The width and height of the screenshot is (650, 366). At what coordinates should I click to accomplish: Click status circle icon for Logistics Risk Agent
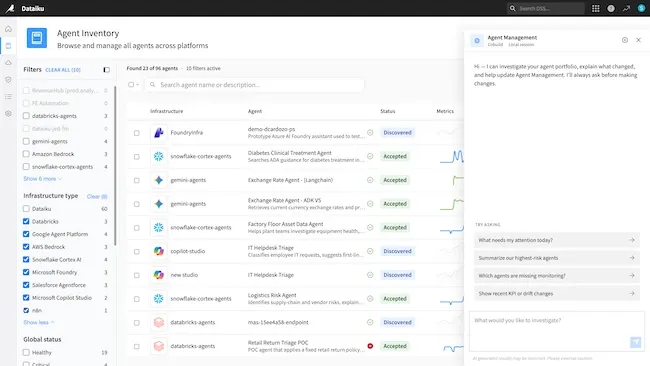[x=370, y=298]
